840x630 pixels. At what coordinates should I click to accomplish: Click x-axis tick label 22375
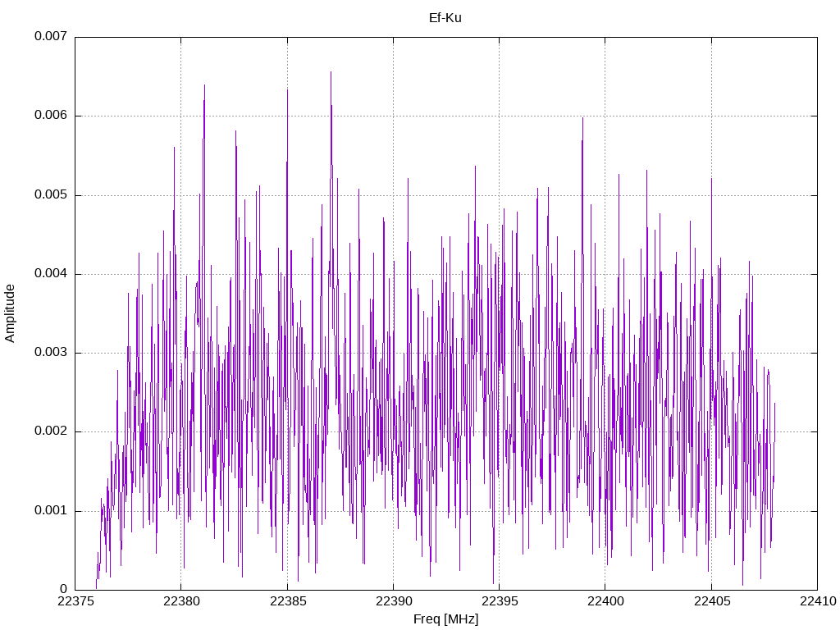point(75,601)
